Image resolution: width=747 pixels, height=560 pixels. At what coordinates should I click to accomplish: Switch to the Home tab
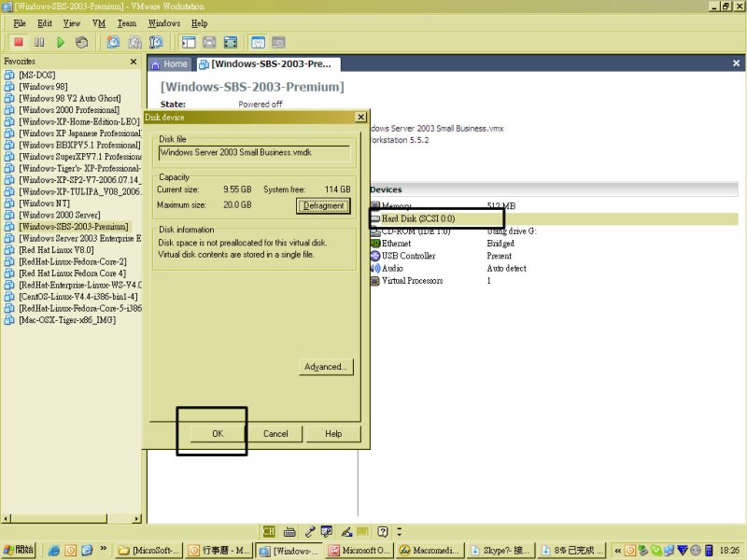pyautogui.click(x=170, y=64)
